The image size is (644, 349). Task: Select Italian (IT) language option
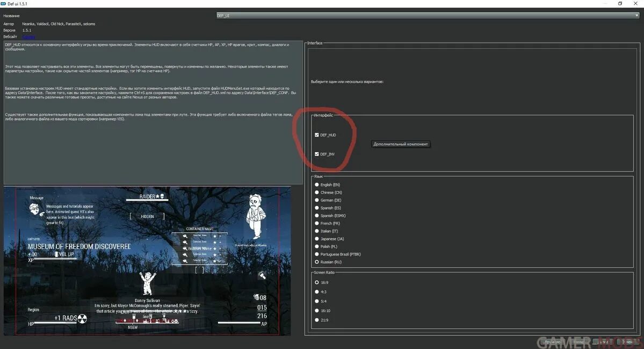coord(317,231)
